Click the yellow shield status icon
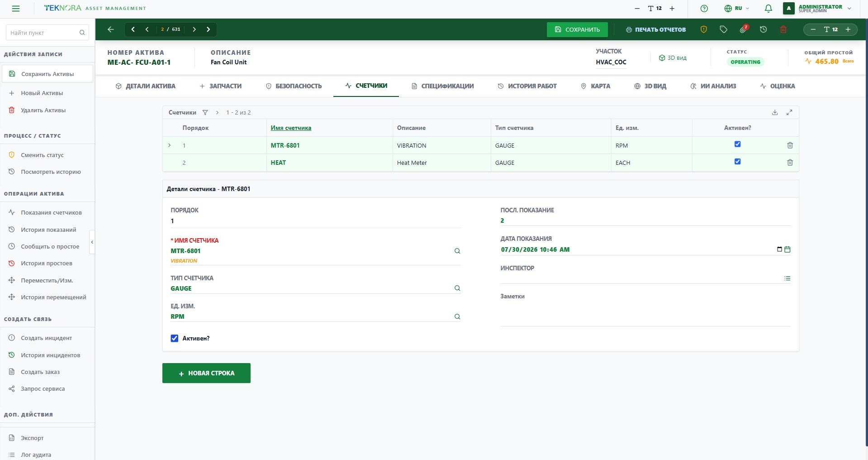 [x=703, y=29]
